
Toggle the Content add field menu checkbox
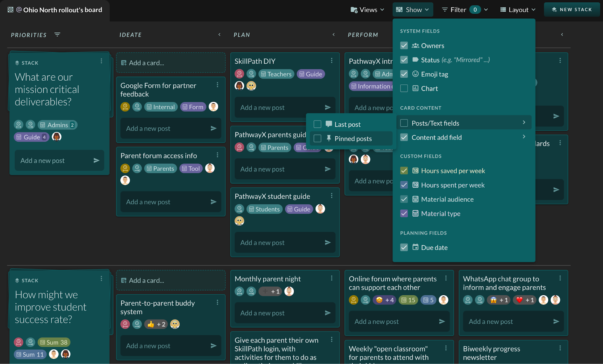[x=404, y=138]
